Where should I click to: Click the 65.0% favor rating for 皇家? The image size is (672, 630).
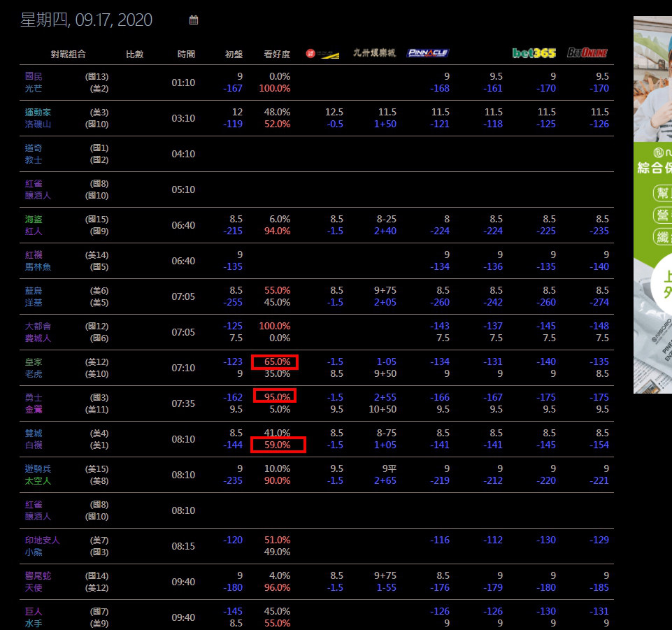[277, 361]
